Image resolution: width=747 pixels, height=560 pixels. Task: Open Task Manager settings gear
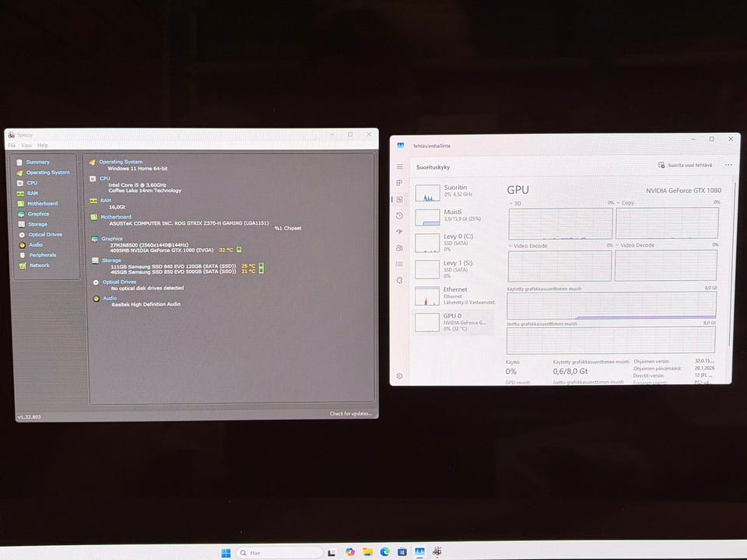(x=399, y=376)
